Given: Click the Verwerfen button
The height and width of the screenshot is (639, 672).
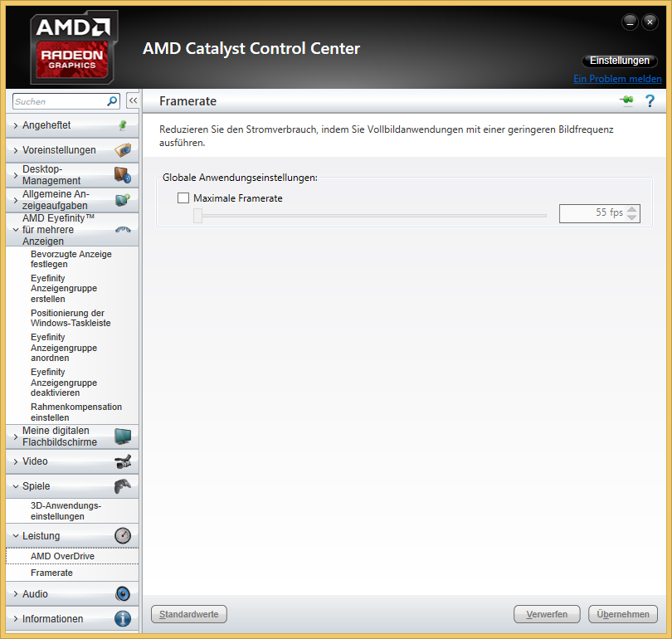Looking at the screenshot, I should click(547, 614).
